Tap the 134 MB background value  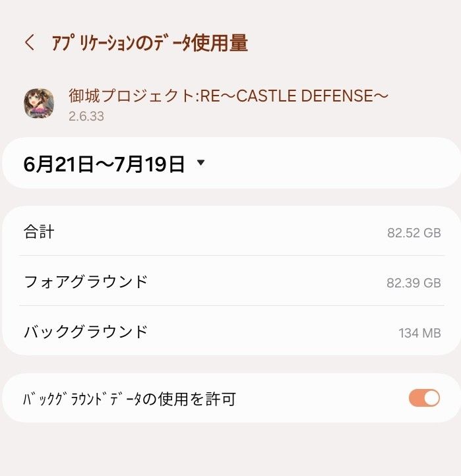419,333
